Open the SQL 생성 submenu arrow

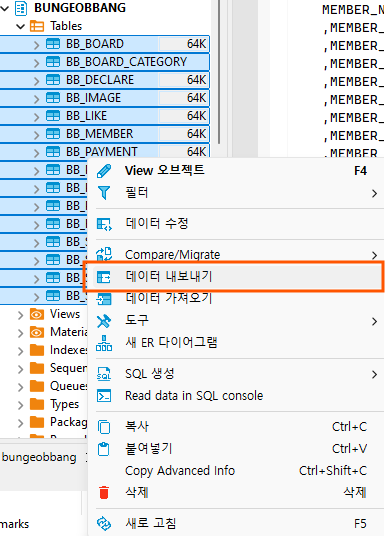coord(374,375)
